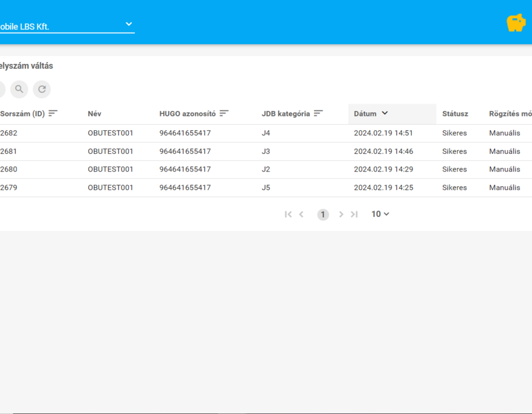Sort by JDB kategória sort icon

[x=318, y=114]
